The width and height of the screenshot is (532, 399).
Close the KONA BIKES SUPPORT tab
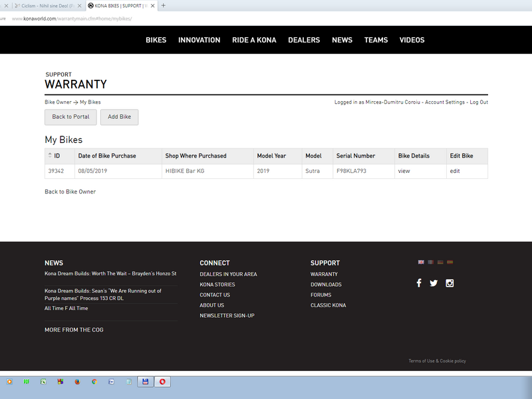coord(153,6)
